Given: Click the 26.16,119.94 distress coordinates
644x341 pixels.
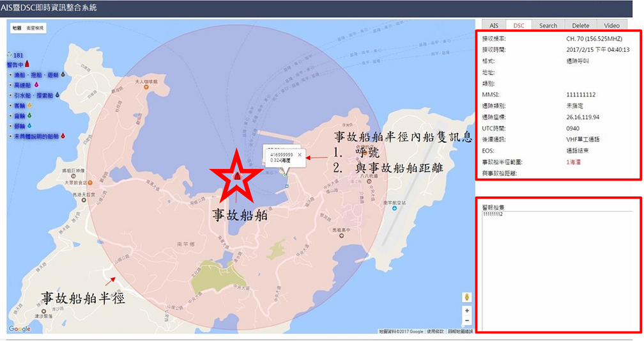Looking at the screenshot, I should [583, 117].
